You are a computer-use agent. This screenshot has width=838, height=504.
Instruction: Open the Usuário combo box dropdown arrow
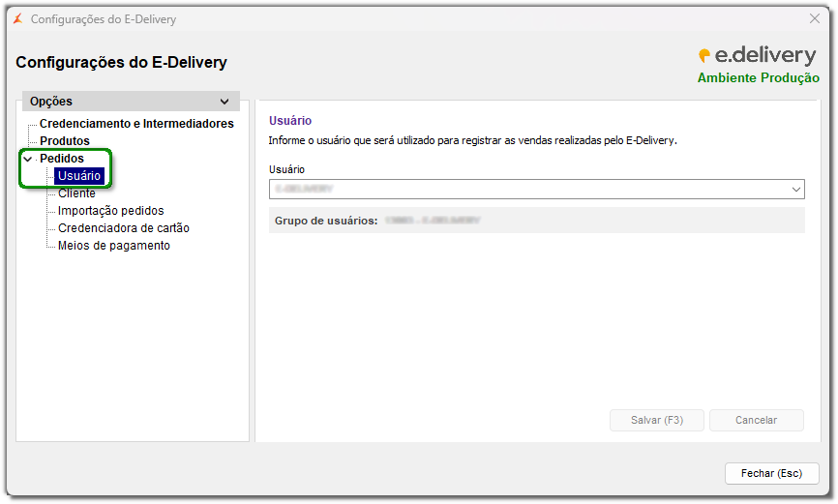pos(795,190)
